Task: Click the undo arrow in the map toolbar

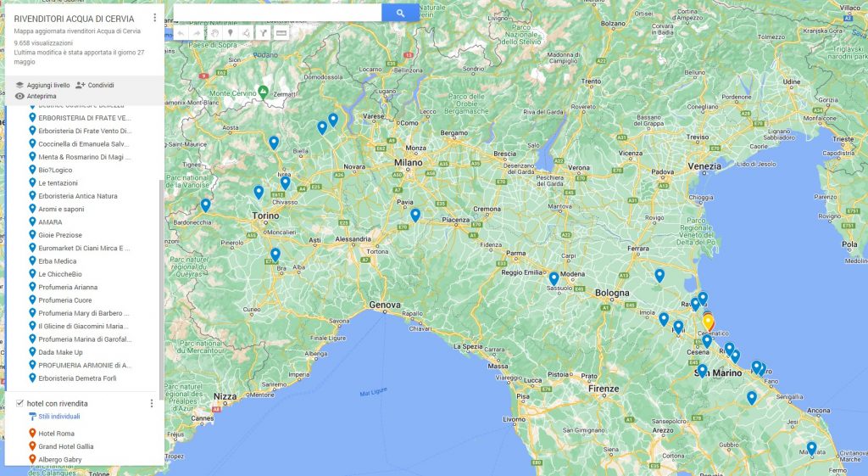Action: point(181,33)
